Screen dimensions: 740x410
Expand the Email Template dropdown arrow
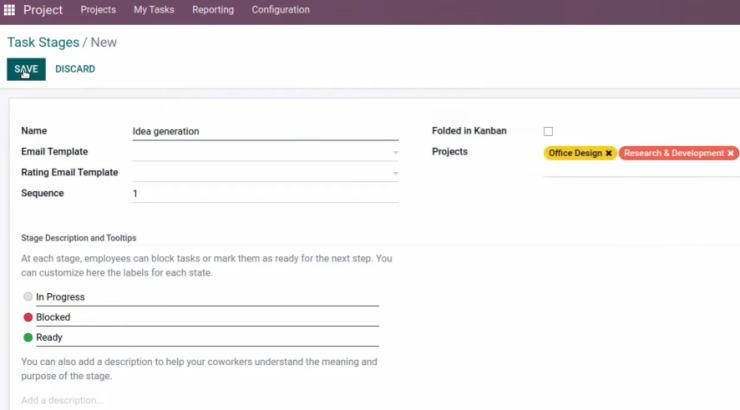click(395, 152)
